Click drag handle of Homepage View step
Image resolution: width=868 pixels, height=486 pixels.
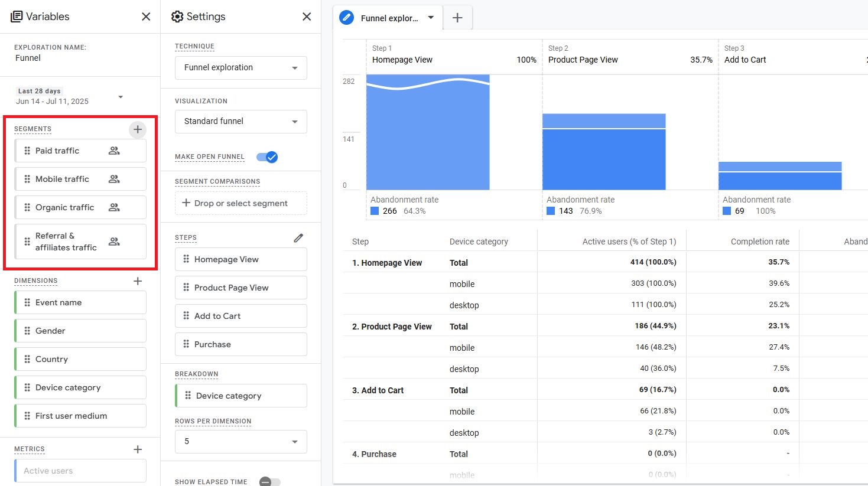click(186, 259)
